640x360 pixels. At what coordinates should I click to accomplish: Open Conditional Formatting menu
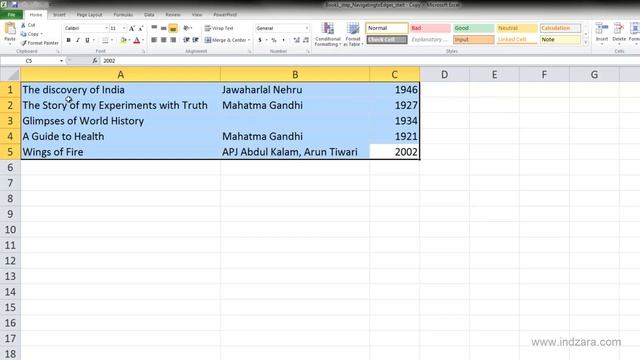pyautogui.click(x=327, y=34)
